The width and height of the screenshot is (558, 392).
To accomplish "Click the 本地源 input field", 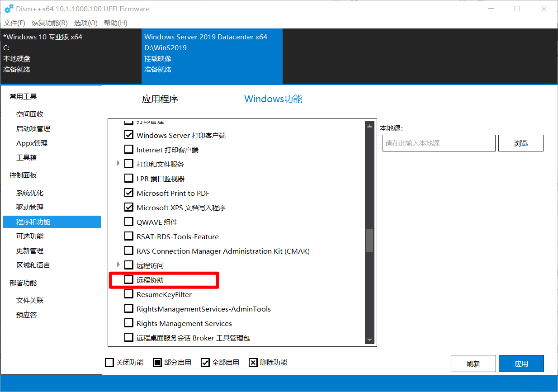I will 439,143.
